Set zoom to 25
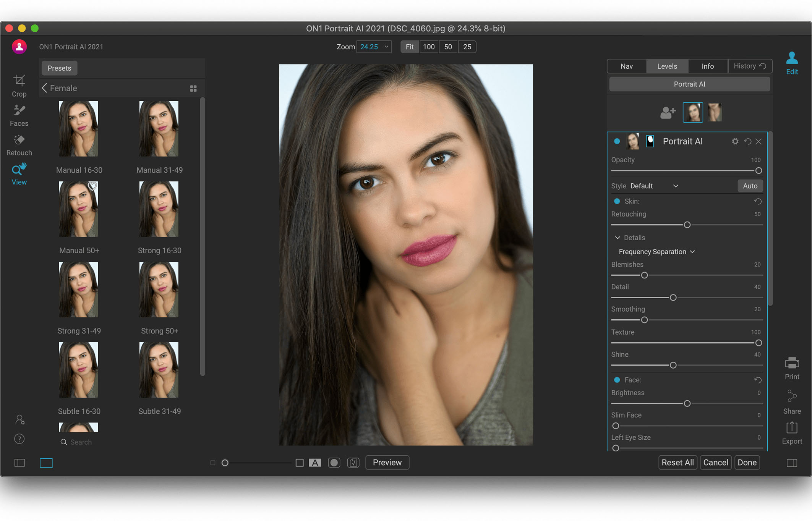The height and width of the screenshot is (521, 812). [x=467, y=47]
